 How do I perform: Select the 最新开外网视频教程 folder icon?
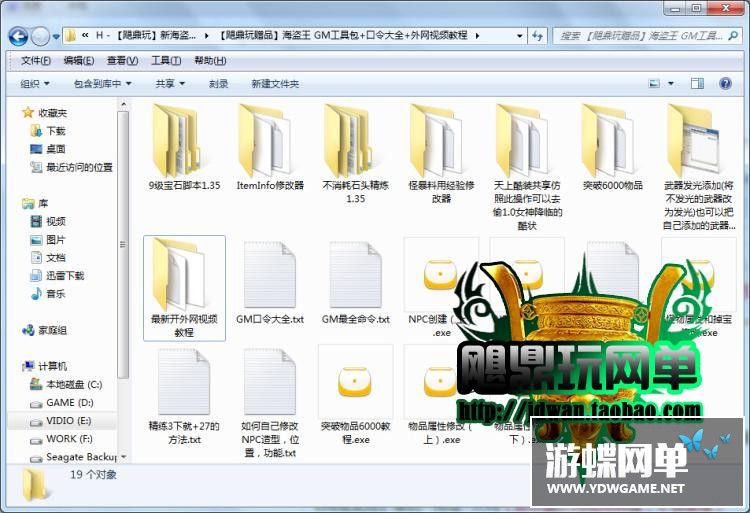178,274
